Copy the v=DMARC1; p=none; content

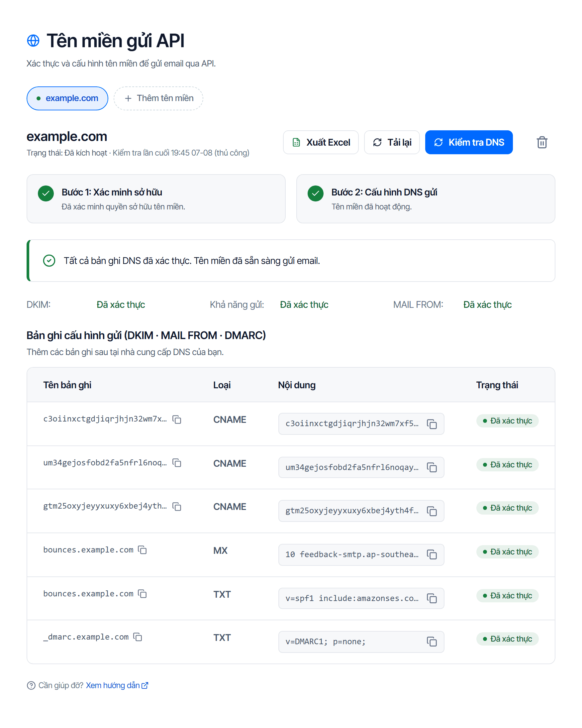(x=432, y=642)
